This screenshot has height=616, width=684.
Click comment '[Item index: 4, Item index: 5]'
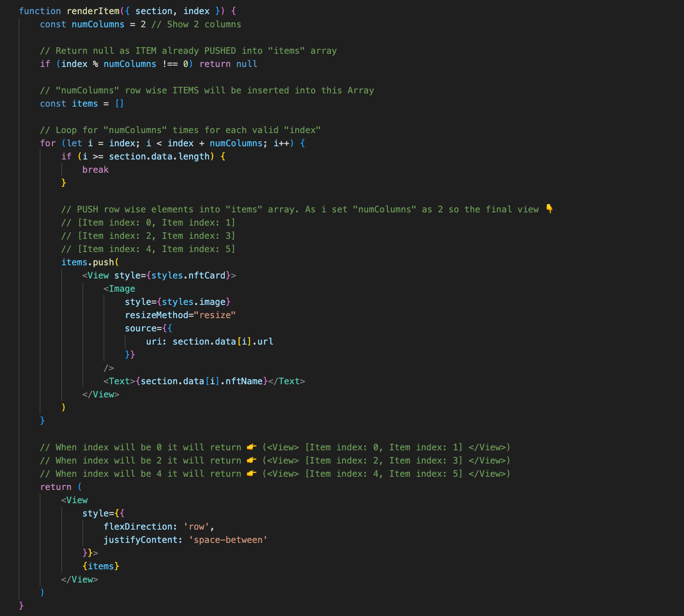149,249
